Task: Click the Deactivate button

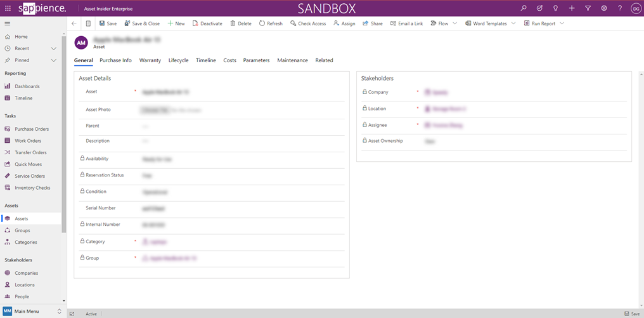Action: click(x=207, y=23)
